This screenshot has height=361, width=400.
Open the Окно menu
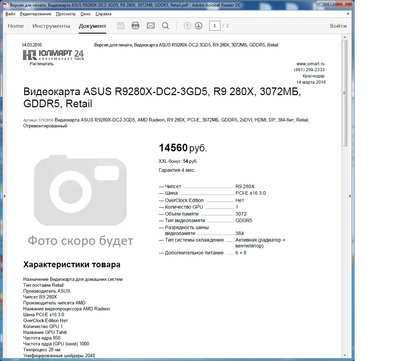[x=86, y=14]
